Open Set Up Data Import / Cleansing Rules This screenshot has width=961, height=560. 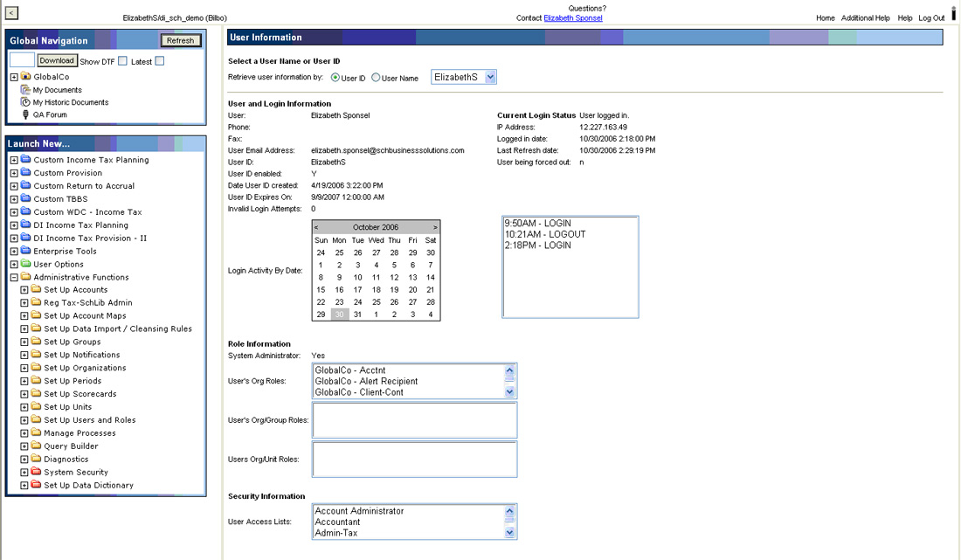pyautogui.click(x=118, y=329)
